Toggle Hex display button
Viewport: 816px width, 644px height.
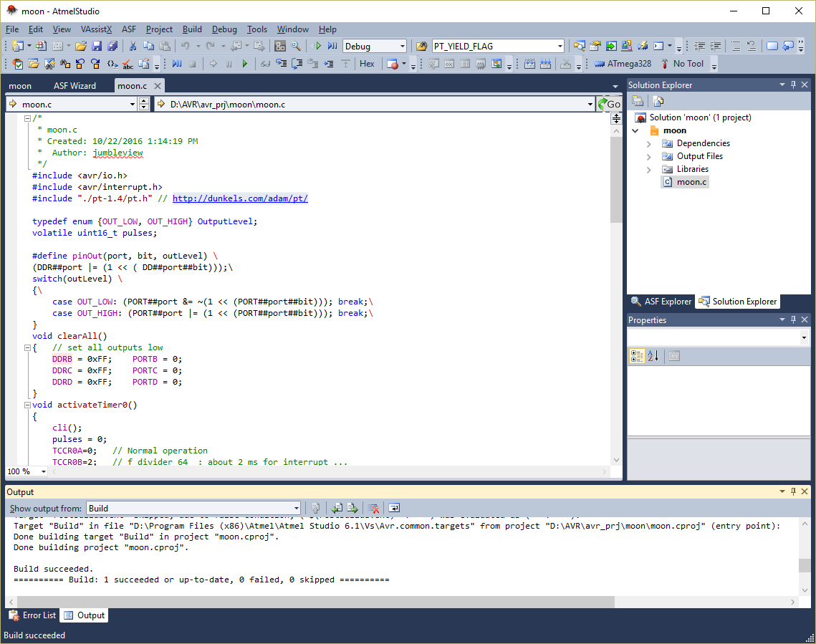[x=367, y=64]
